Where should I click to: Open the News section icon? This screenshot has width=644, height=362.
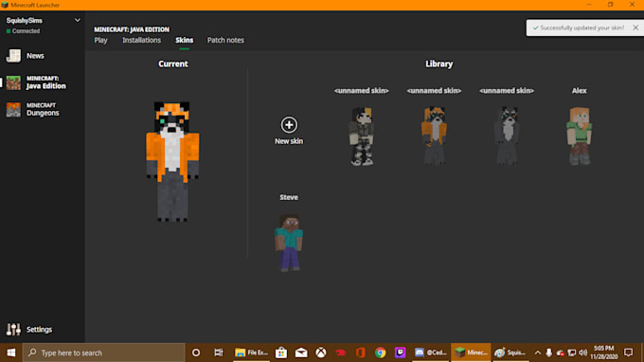[13, 56]
